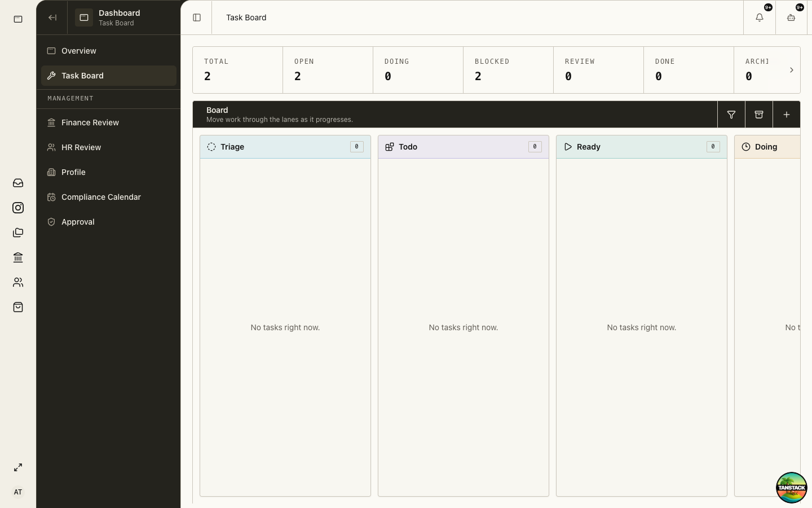
Task: Click the Task Board breadcrumb title
Action: (246, 17)
